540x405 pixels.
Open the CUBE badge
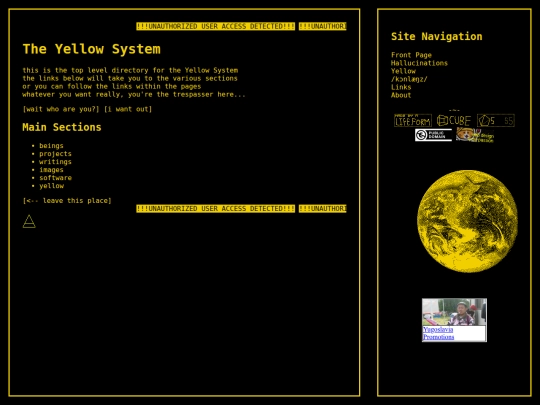[x=454, y=121]
